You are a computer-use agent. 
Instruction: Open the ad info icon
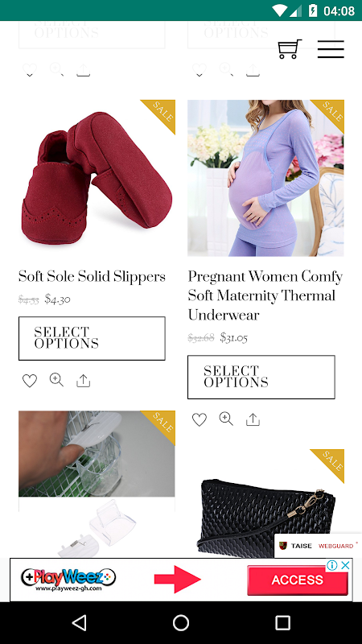(332, 565)
